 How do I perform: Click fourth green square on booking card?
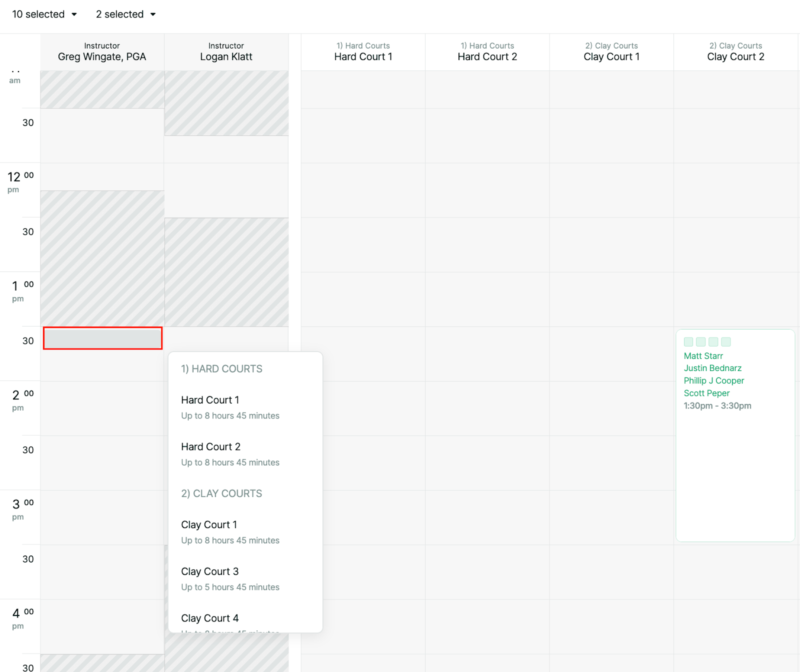point(726,342)
